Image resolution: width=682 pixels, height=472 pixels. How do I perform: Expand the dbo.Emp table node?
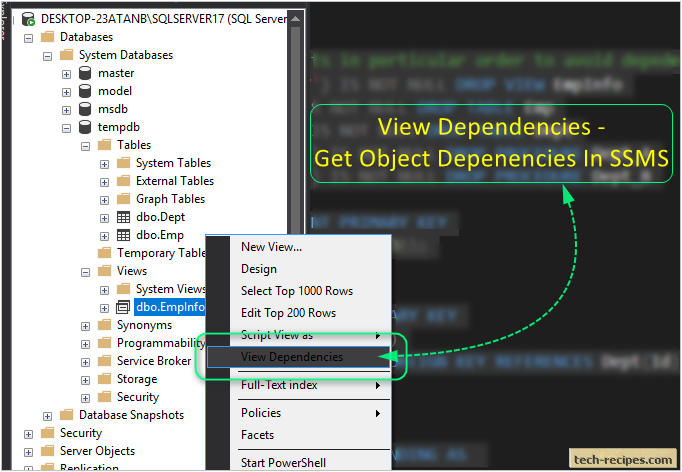(104, 237)
